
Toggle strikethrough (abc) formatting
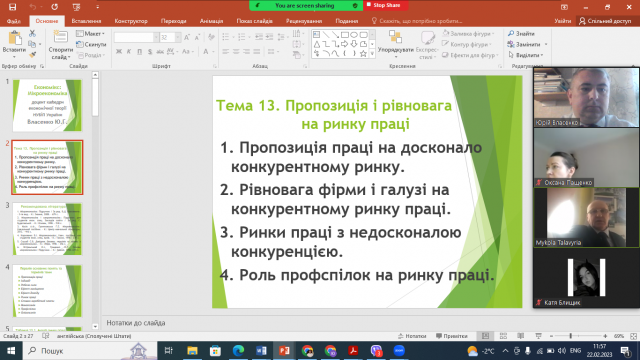(x=160, y=51)
